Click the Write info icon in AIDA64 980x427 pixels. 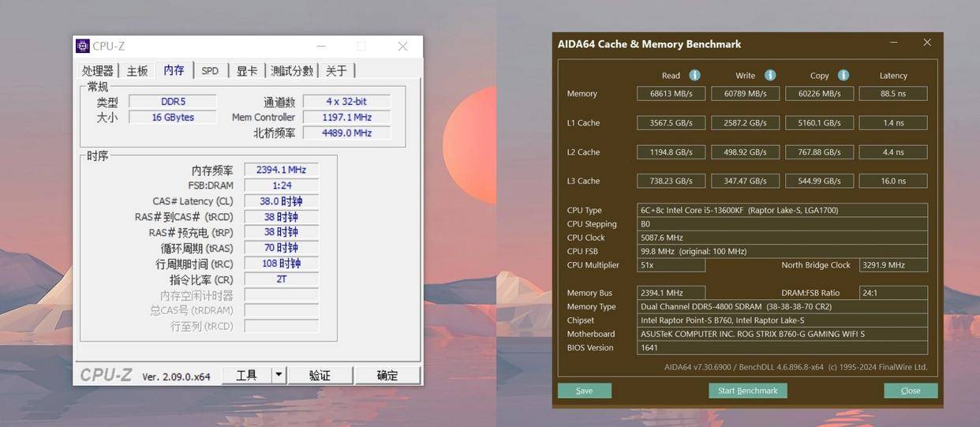(x=770, y=75)
